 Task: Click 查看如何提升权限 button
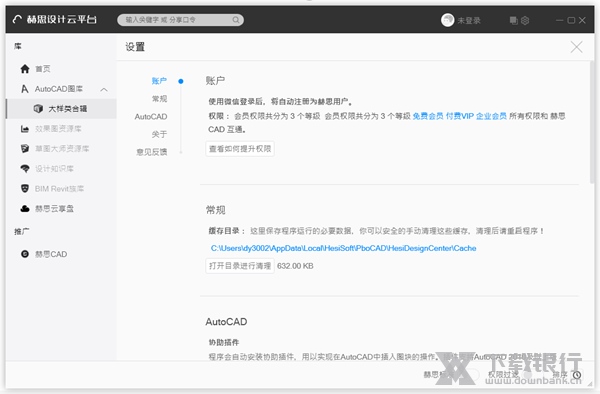[x=240, y=149]
